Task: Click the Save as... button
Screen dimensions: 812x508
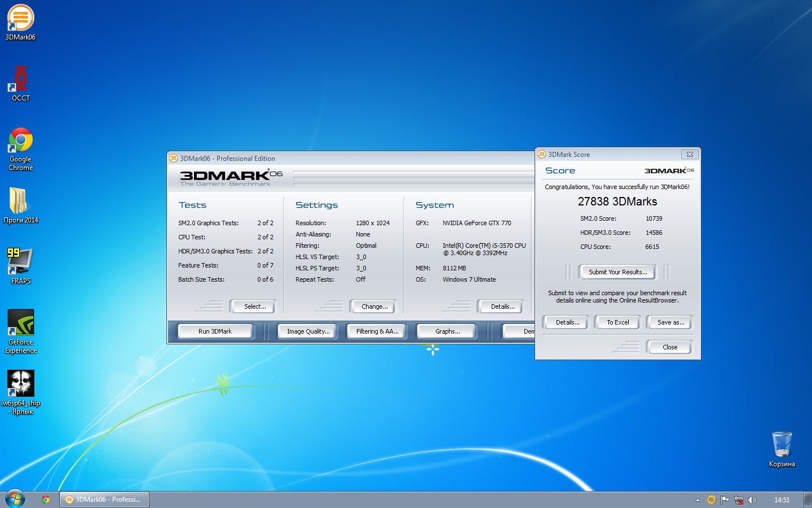Action: [670, 322]
